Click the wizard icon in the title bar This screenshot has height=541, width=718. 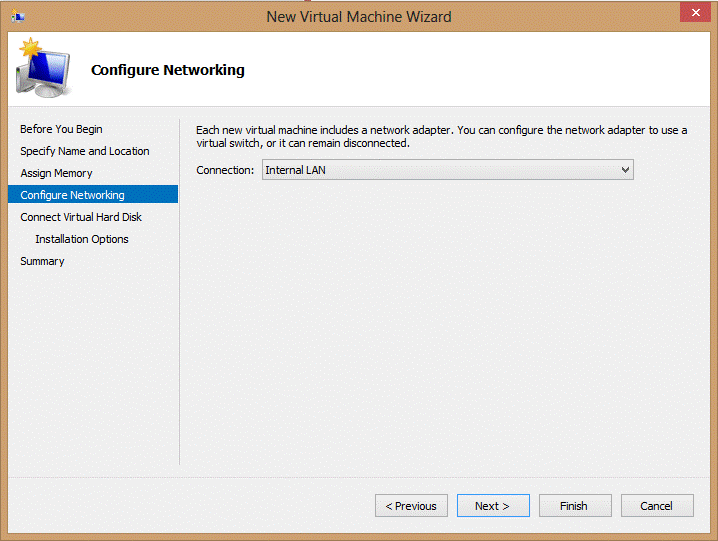pyautogui.click(x=19, y=16)
